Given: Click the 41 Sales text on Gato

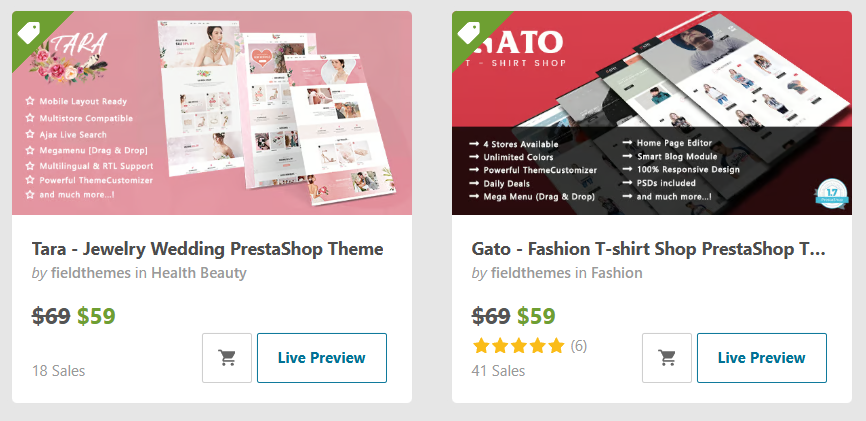Looking at the screenshot, I should tap(498, 371).
